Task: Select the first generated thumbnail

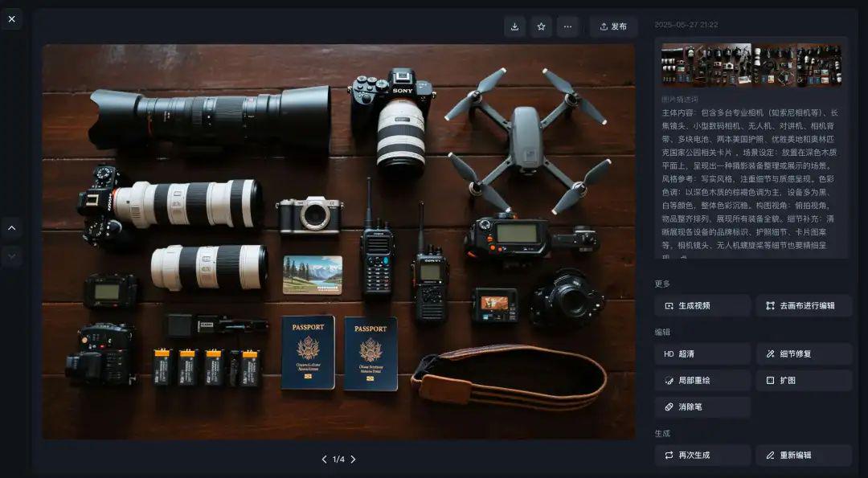Action: pyautogui.click(x=683, y=64)
